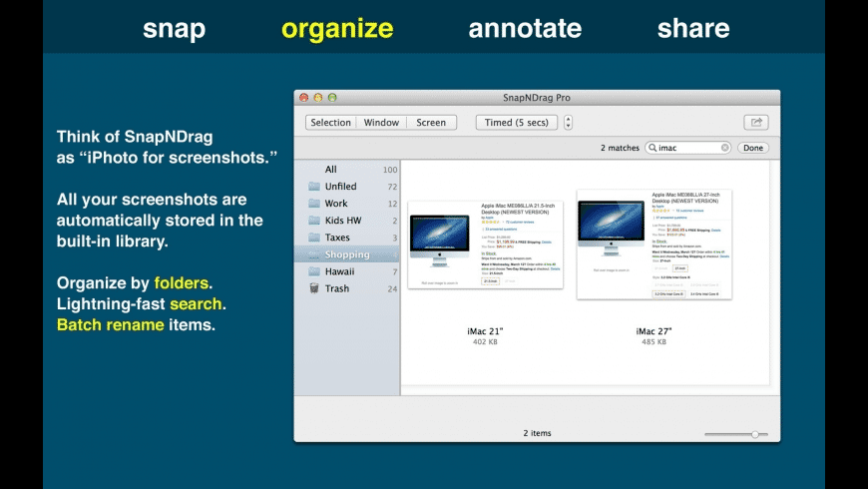Viewport: 868px width, 489px height.
Task: Switch to the share heading
Action: coord(693,28)
